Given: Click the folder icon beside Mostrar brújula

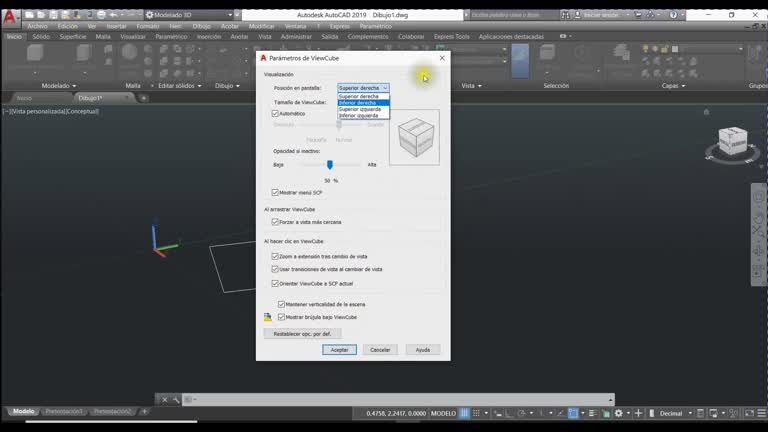Looking at the screenshot, I should point(267,317).
